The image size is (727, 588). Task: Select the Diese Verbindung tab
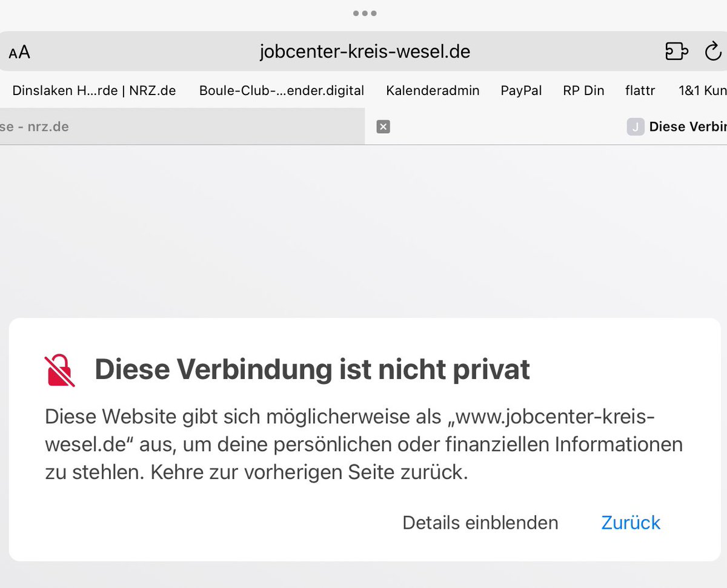(546, 127)
